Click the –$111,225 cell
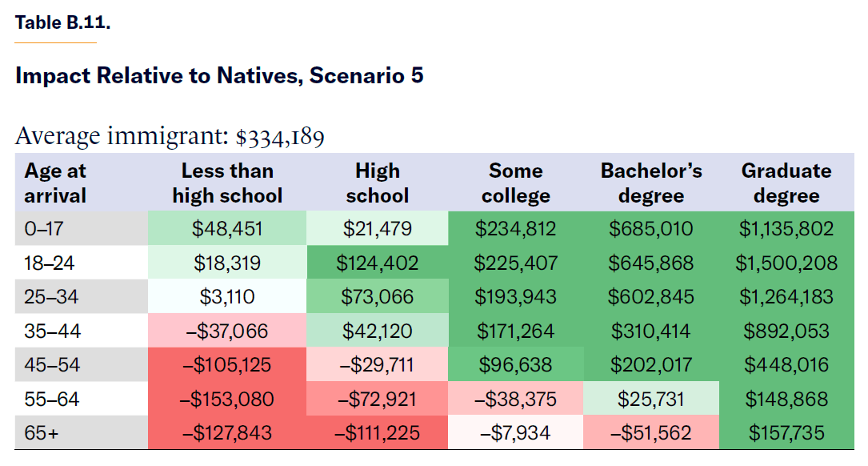Viewport: 868px width, 466px height. [x=377, y=433]
